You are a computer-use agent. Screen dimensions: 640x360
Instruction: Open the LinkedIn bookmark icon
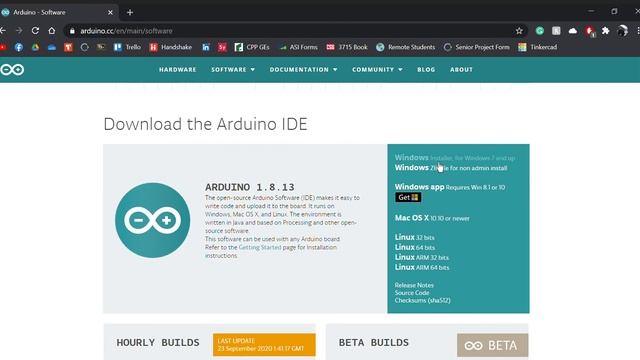[206, 47]
